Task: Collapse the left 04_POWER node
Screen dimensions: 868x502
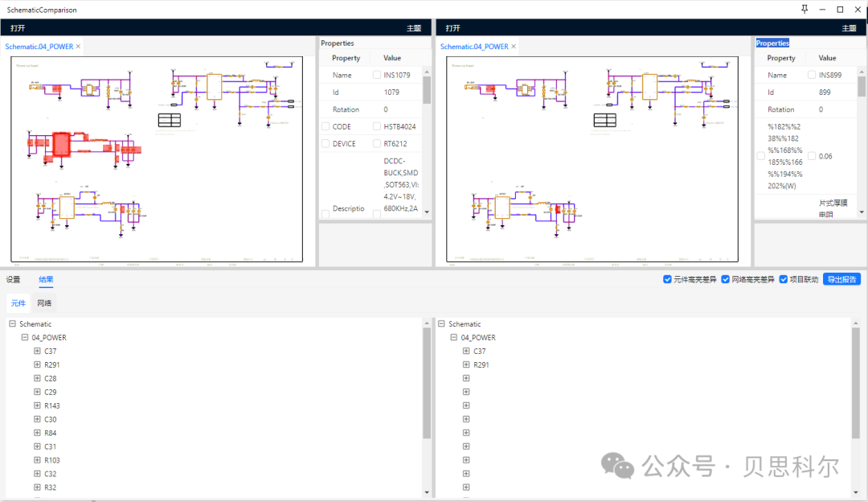Action: coord(24,337)
